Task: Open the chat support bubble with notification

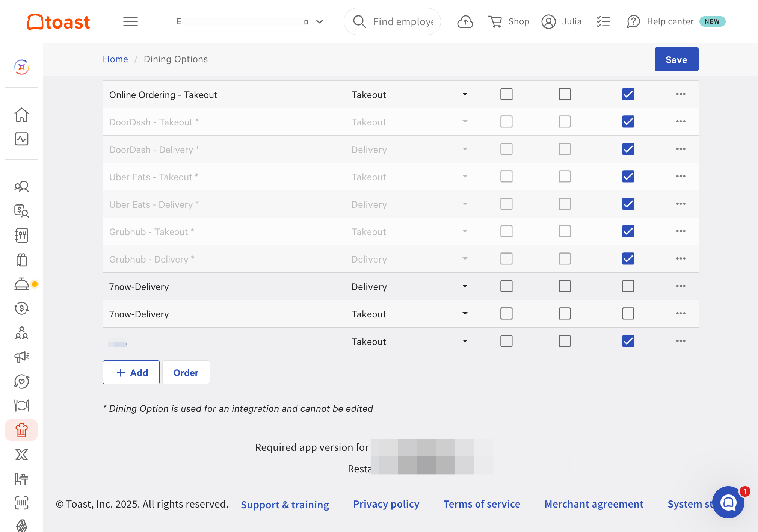Action: coord(728,502)
